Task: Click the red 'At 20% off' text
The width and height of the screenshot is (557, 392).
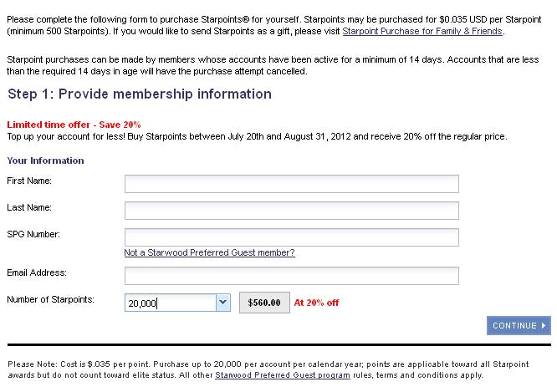Action: coord(316,303)
